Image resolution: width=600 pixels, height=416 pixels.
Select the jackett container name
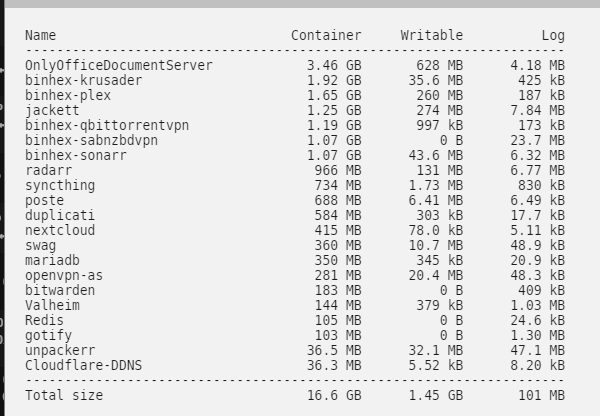click(x=52, y=111)
